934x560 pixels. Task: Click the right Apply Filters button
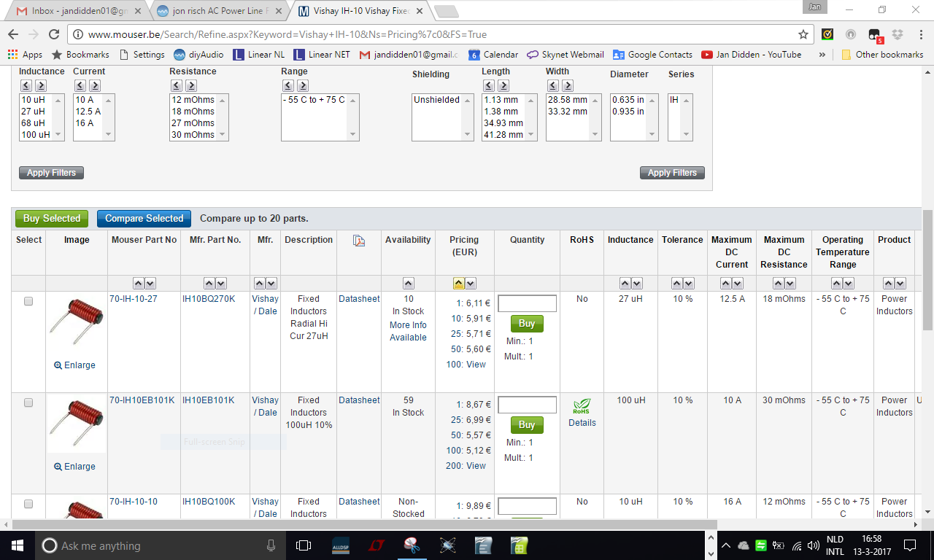672,173
